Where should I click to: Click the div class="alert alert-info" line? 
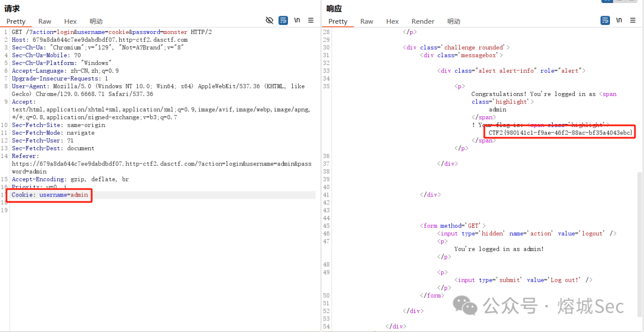(x=511, y=71)
